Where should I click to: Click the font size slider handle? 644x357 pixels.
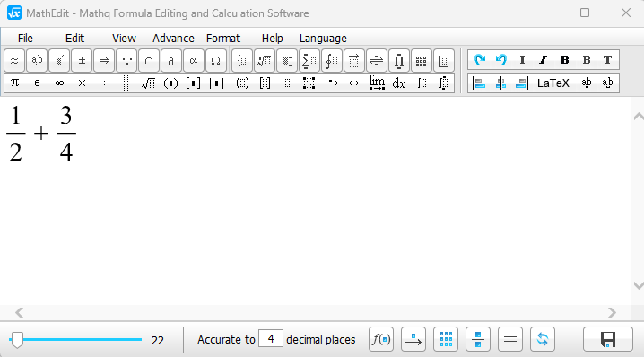pos(17,340)
